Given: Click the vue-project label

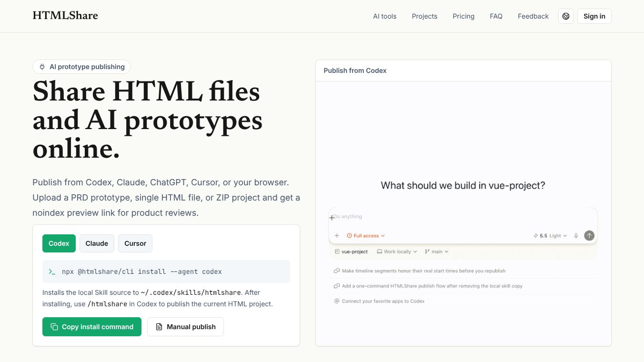Looking at the screenshot, I should coord(352,251).
